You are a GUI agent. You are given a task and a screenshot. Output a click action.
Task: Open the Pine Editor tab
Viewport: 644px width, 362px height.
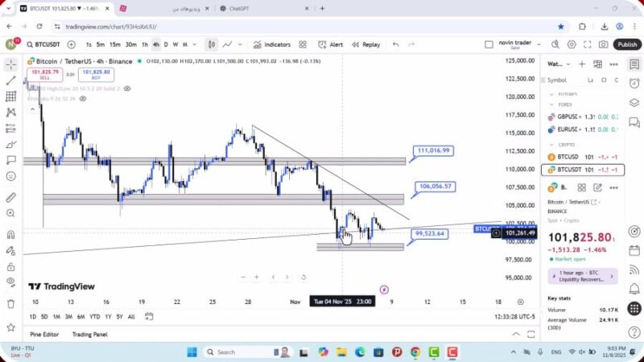pyautogui.click(x=46, y=334)
